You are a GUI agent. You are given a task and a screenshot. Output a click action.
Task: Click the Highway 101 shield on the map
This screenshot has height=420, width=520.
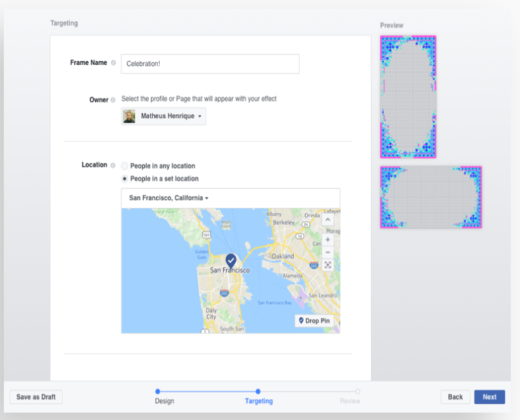coord(206,235)
